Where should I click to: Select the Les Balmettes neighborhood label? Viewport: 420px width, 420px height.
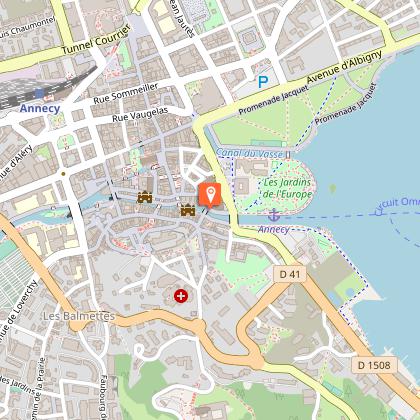coord(79,316)
